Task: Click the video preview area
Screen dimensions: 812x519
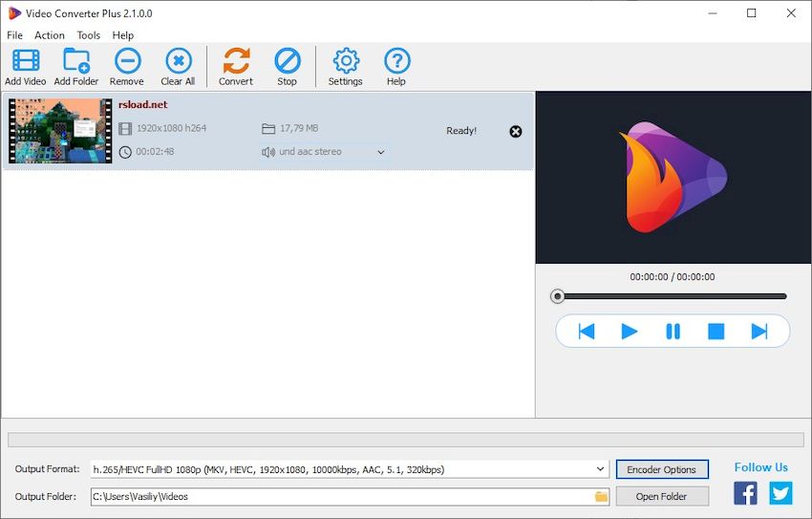Action: (673, 178)
